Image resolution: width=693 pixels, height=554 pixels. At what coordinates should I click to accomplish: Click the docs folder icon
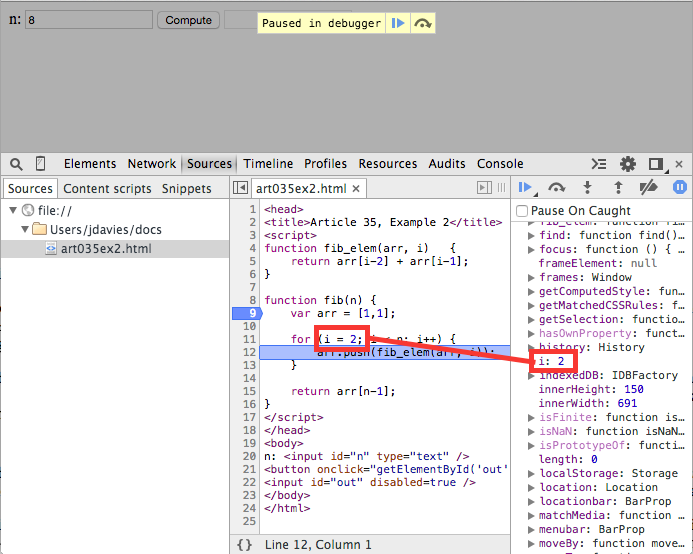coord(40,229)
